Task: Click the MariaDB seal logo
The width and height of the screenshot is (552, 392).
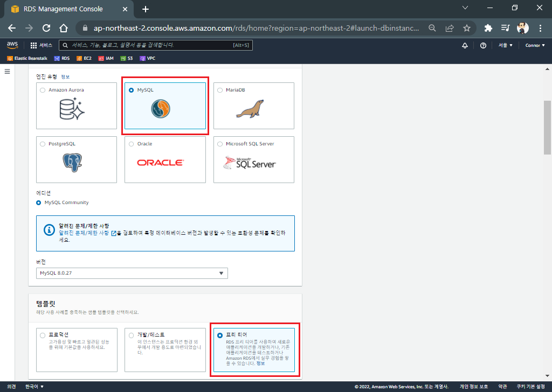Action: (x=250, y=109)
